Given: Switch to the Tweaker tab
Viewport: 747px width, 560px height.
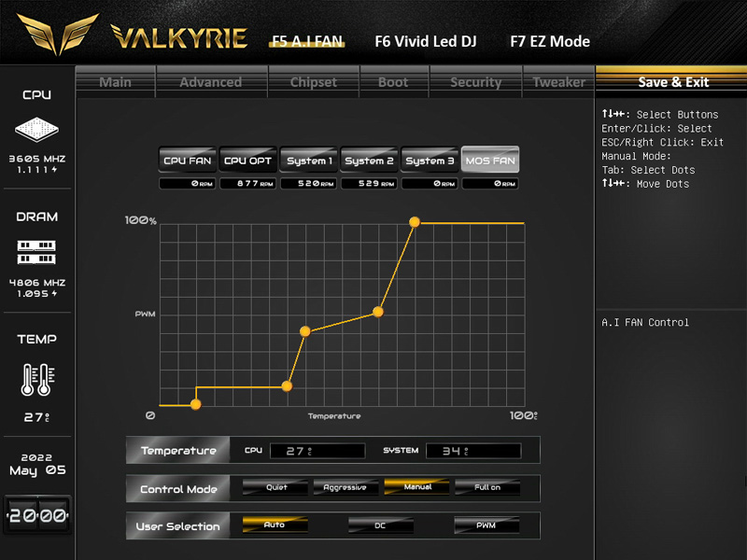Looking at the screenshot, I should click(558, 82).
